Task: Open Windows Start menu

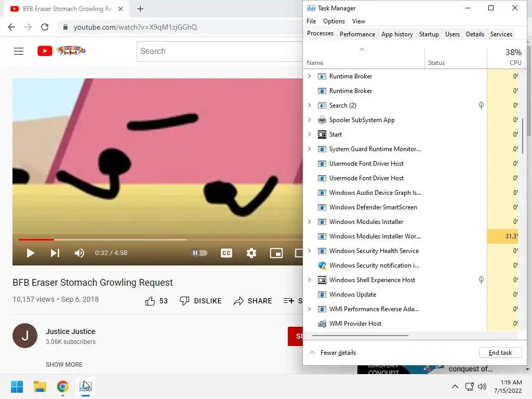Action: (17, 387)
